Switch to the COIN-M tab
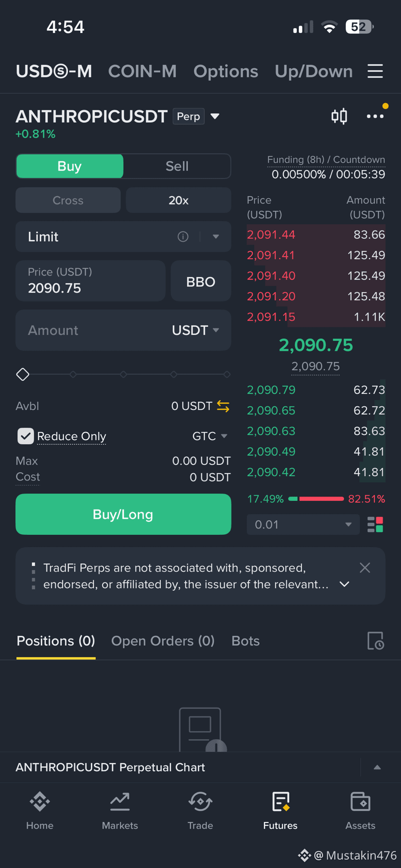 coord(142,71)
